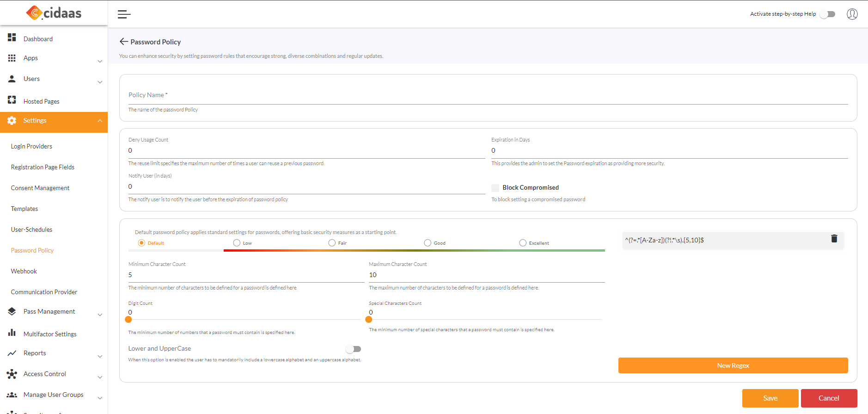This screenshot has width=868, height=414.
Task: Click the back arrow beside Password Policy
Action: coord(123,42)
